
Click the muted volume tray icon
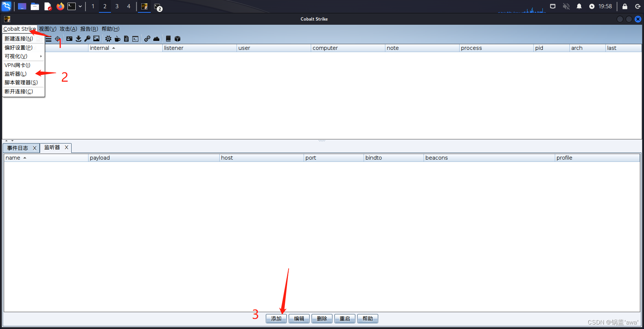(566, 6)
